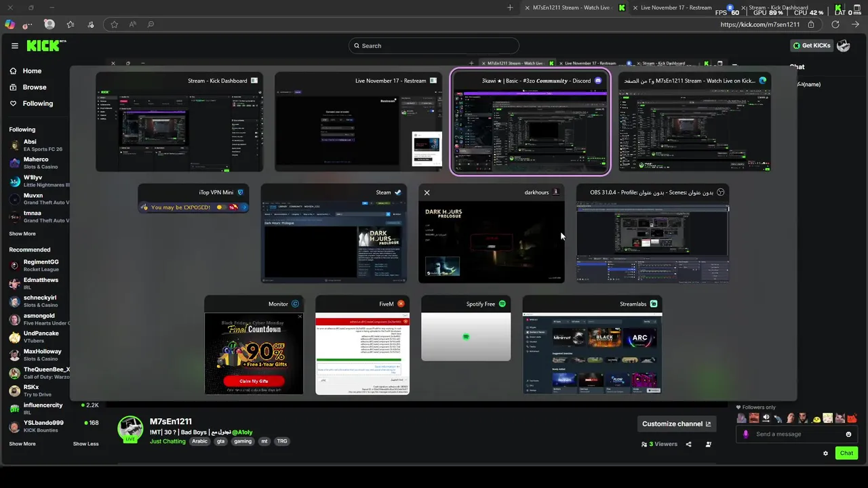Image resolution: width=868 pixels, height=488 pixels.
Task: Click the red cat emote above chat box
Action: (852, 418)
